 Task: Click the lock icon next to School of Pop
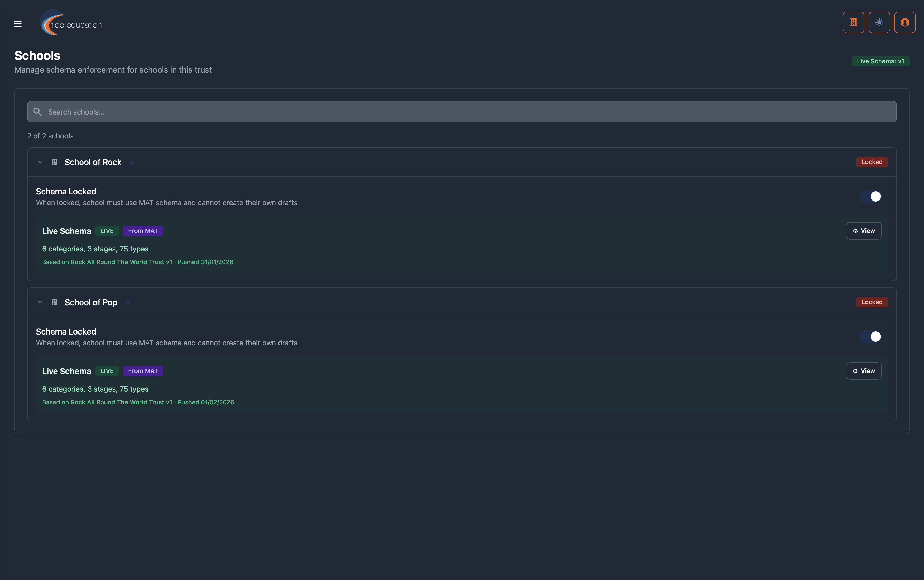(128, 302)
